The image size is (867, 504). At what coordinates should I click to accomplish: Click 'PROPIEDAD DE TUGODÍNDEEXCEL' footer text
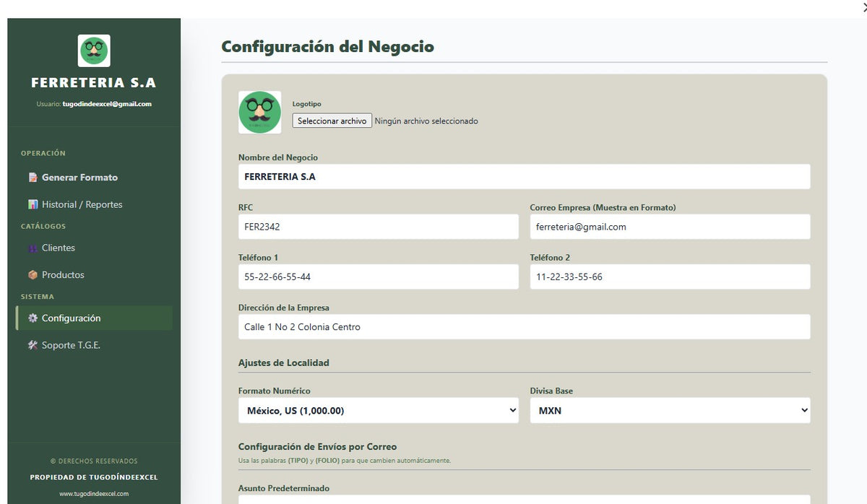[x=94, y=477]
